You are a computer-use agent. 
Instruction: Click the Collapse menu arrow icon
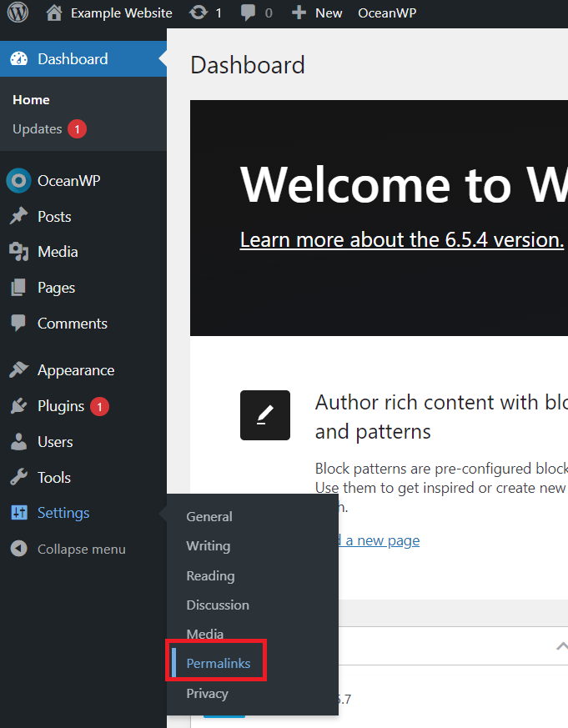click(x=18, y=549)
